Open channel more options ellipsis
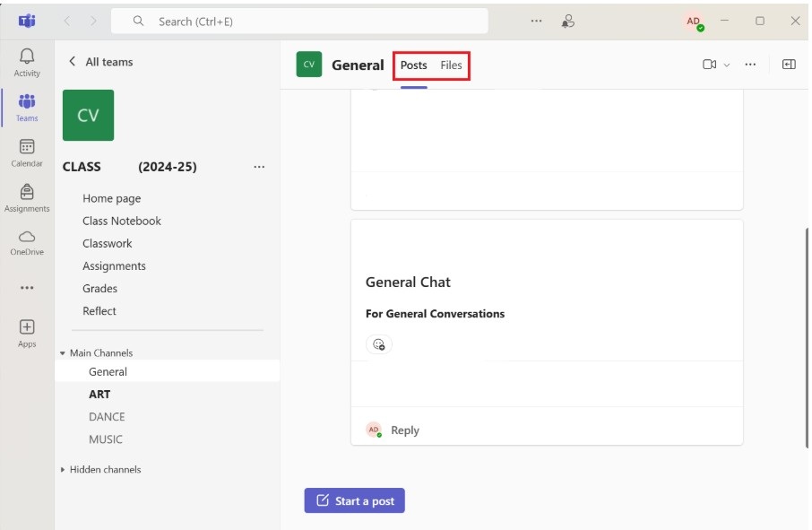The image size is (812, 530). pyautogui.click(x=750, y=65)
